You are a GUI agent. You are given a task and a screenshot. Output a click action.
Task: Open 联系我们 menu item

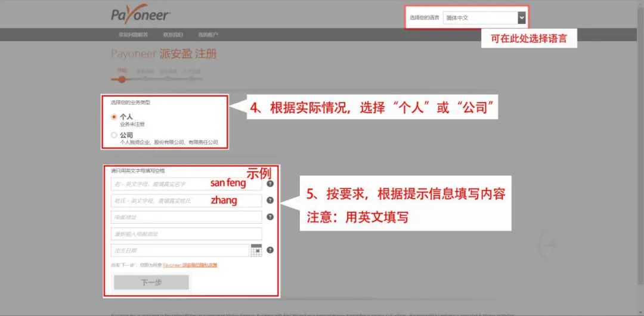173,35
